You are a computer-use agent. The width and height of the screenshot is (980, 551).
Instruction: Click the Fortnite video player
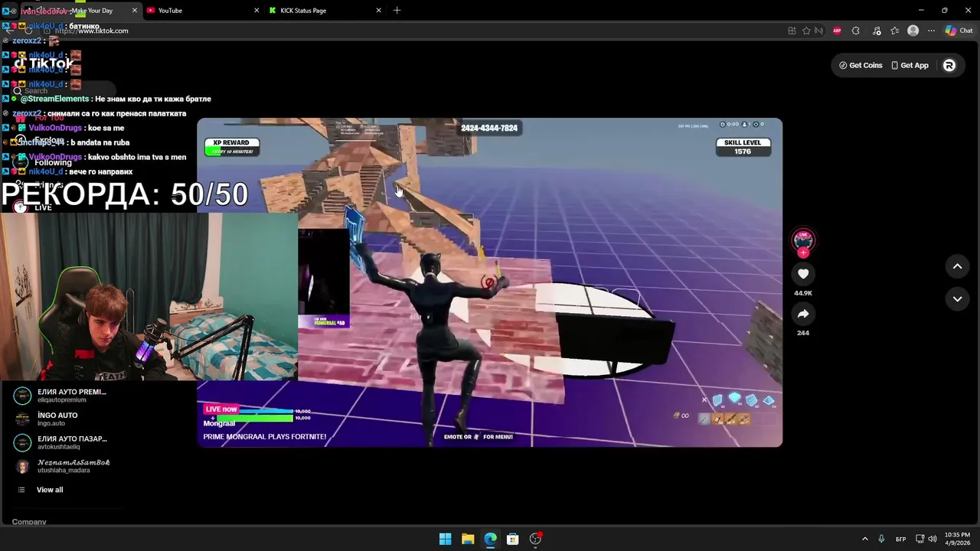click(490, 282)
